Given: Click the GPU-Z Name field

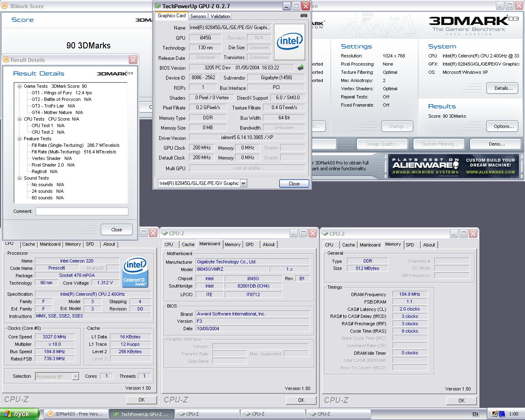Looking at the screenshot, I should coord(230,27).
